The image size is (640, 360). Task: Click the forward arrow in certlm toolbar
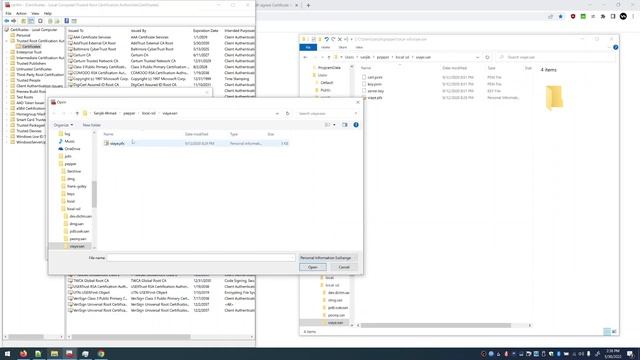point(13,21)
